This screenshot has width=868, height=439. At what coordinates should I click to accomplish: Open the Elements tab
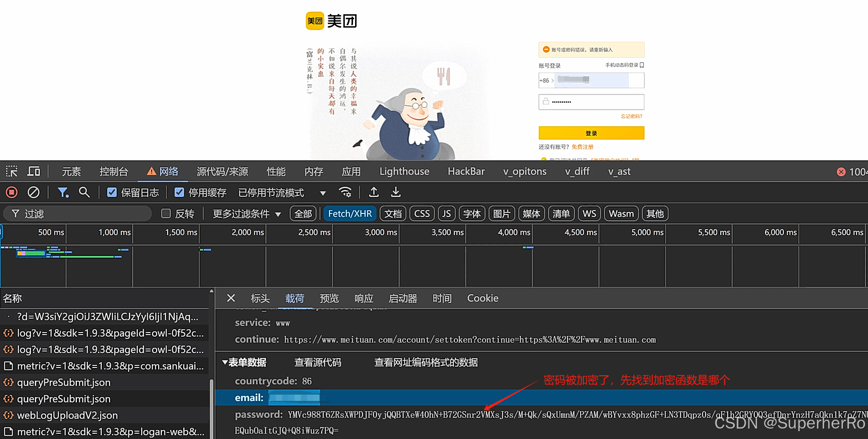pos(72,171)
